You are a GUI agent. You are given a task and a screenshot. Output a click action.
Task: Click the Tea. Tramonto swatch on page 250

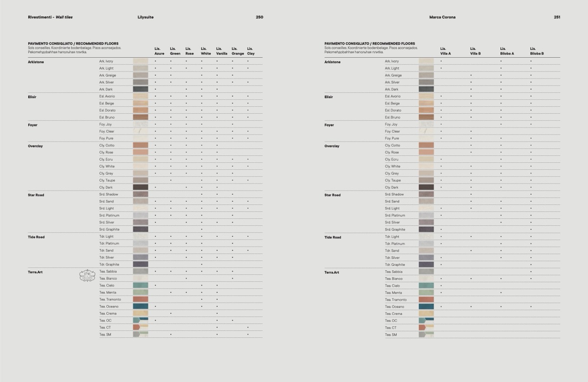[x=140, y=299]
